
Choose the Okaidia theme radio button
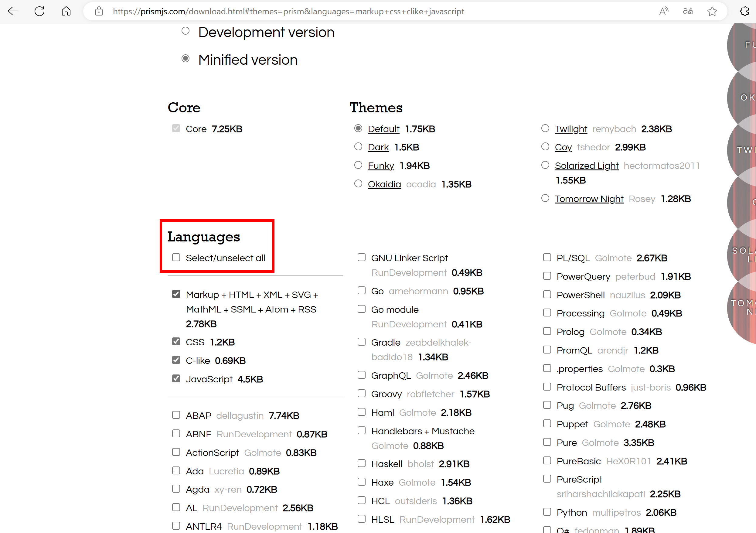[x=358, y=183]
